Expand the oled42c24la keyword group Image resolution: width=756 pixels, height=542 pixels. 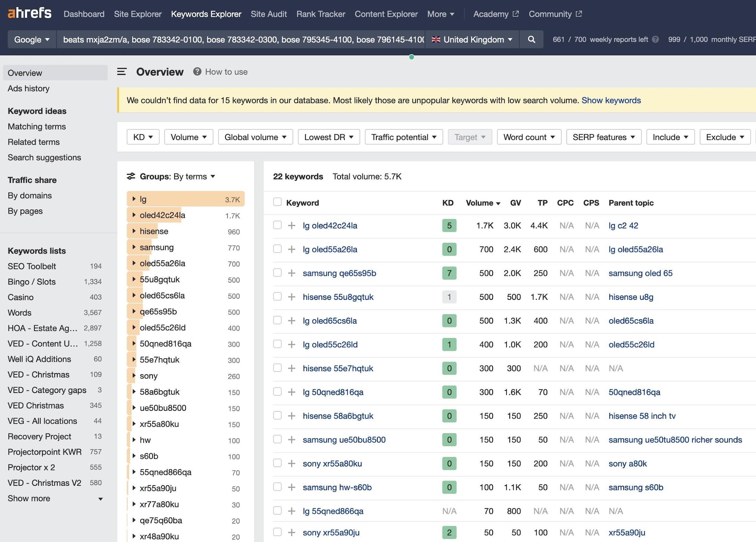tap(134, 214)
